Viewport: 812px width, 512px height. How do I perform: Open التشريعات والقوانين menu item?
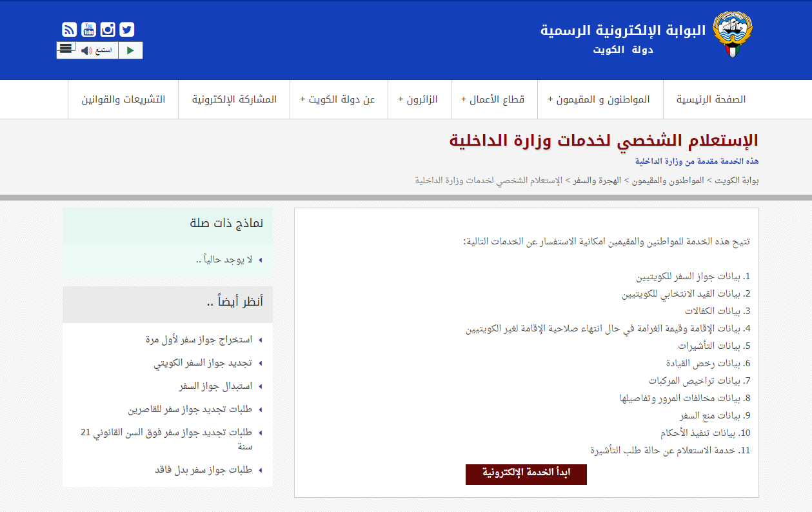pyautogui.click(x=123, y=99)
